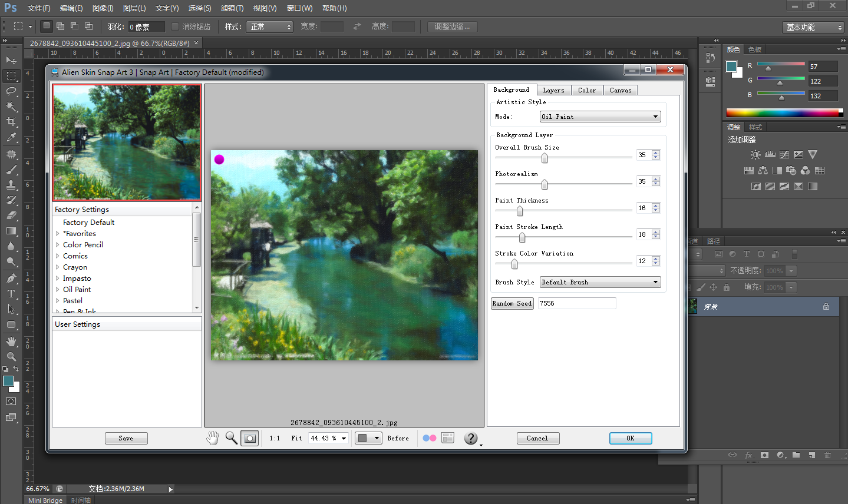Open the Artistic Style Mode dropdown

click(600, 117)
